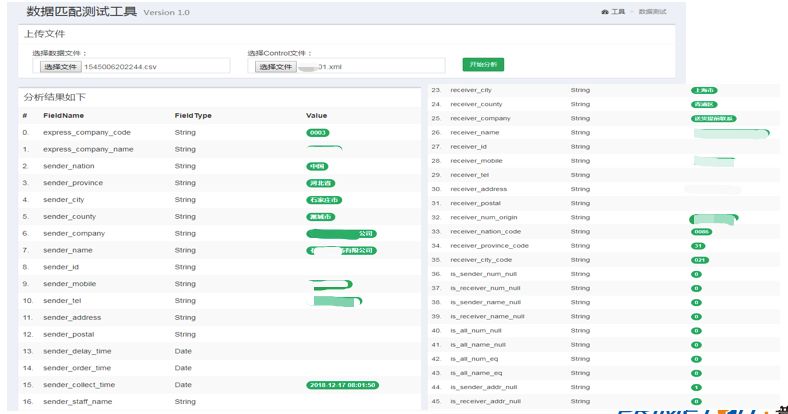Screen dimensions: 788x414
Task: Click the receiver_num_origin field name
Action: [x=483, y=218]
